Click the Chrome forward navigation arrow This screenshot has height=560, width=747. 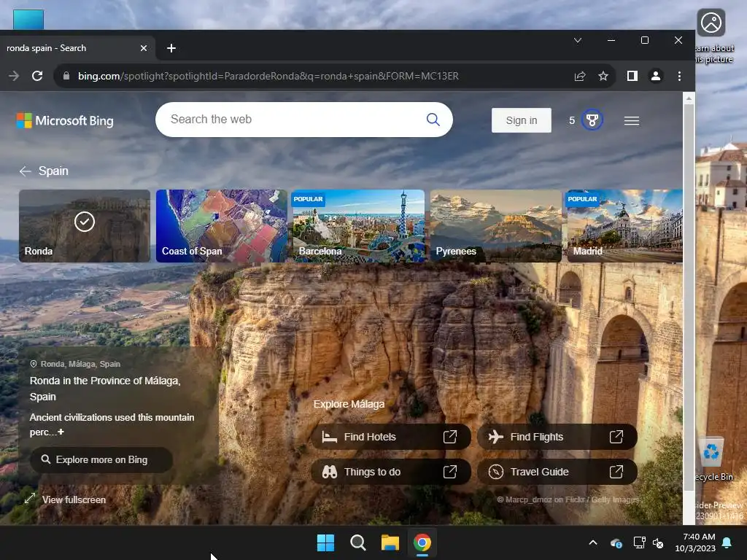[x=14, y=76]
